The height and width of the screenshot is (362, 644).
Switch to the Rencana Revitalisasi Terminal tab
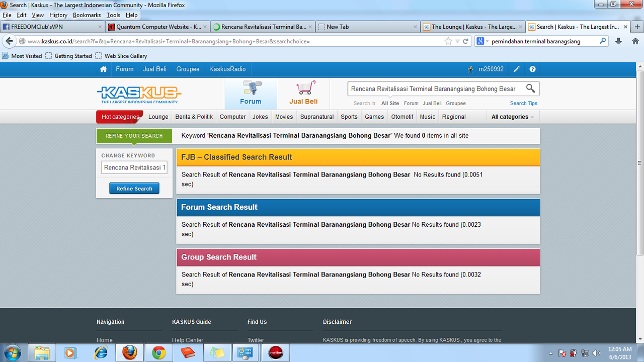point(262,27)
